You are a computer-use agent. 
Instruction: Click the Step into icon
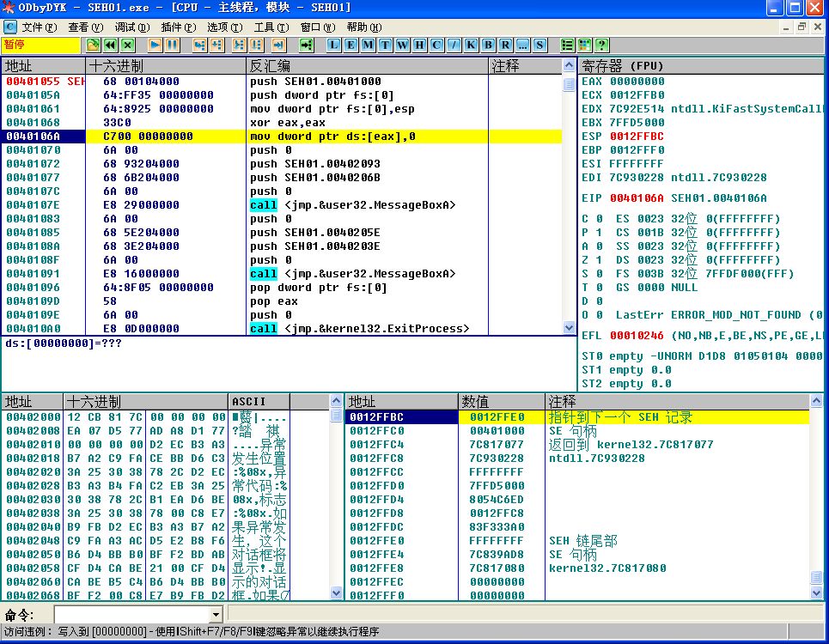pyautogui.click(x=199, y=46)
